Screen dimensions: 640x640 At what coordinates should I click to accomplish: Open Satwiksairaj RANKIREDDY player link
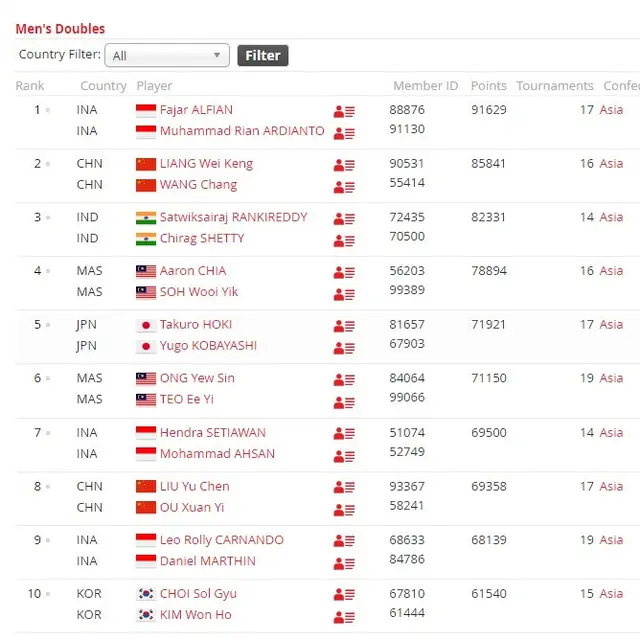(233, 218)
